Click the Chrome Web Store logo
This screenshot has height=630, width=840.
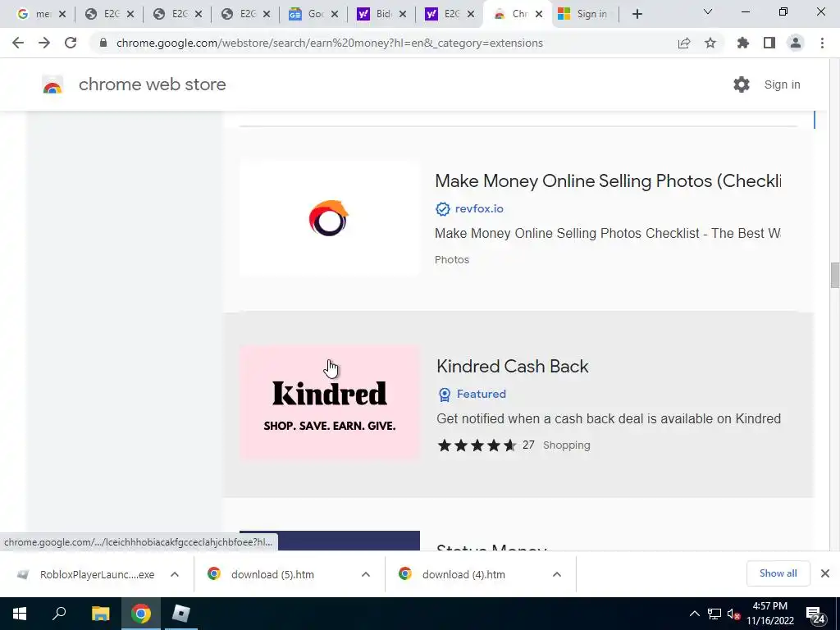click(x=52, y=84)
